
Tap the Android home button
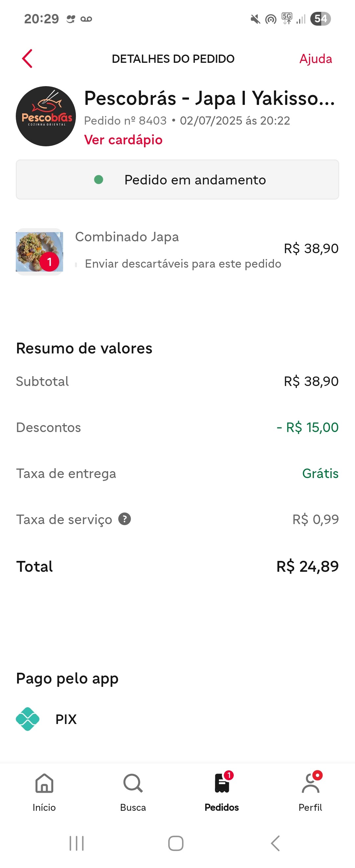[176, 843]
